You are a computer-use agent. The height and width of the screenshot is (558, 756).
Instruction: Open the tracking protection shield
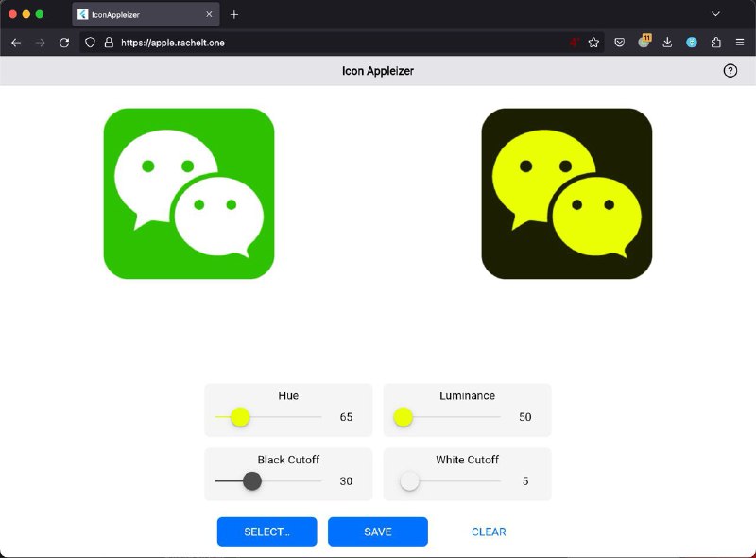89,42
